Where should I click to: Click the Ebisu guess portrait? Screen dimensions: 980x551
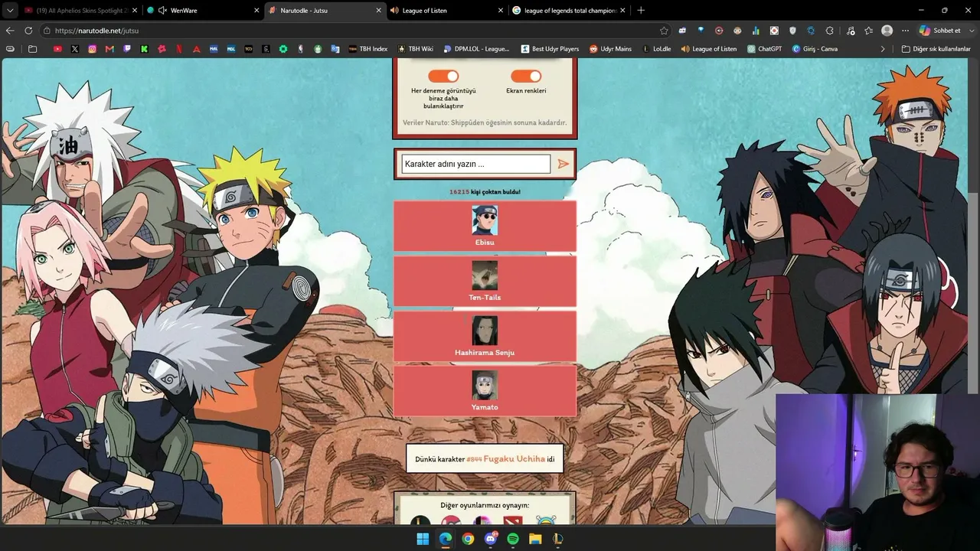point(485,220)
